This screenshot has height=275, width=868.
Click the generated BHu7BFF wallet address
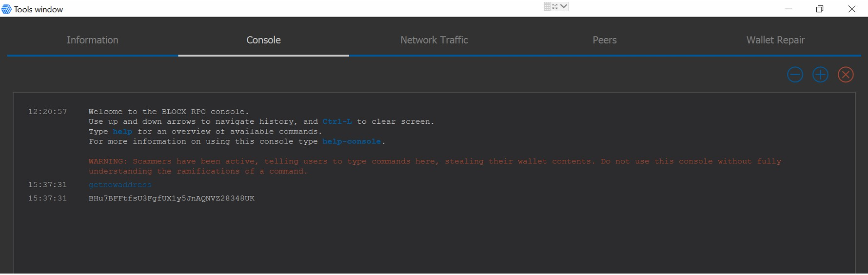click(172, 198)
